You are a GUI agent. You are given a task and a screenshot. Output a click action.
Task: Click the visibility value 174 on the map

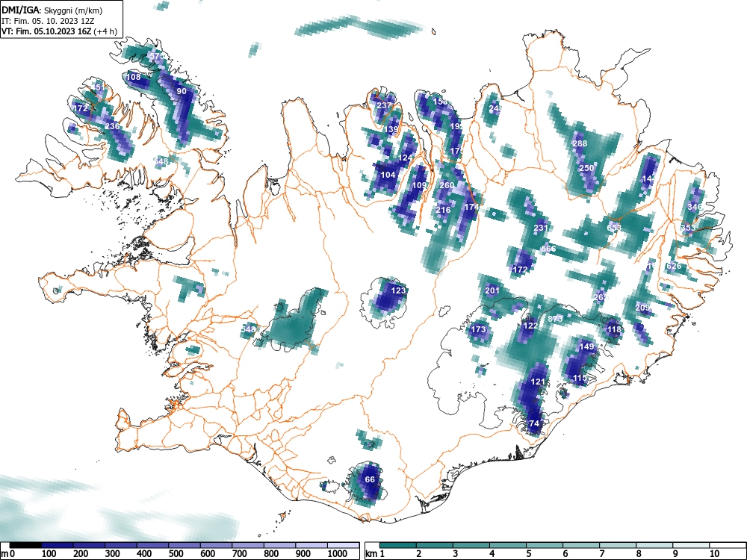[471, 207]
